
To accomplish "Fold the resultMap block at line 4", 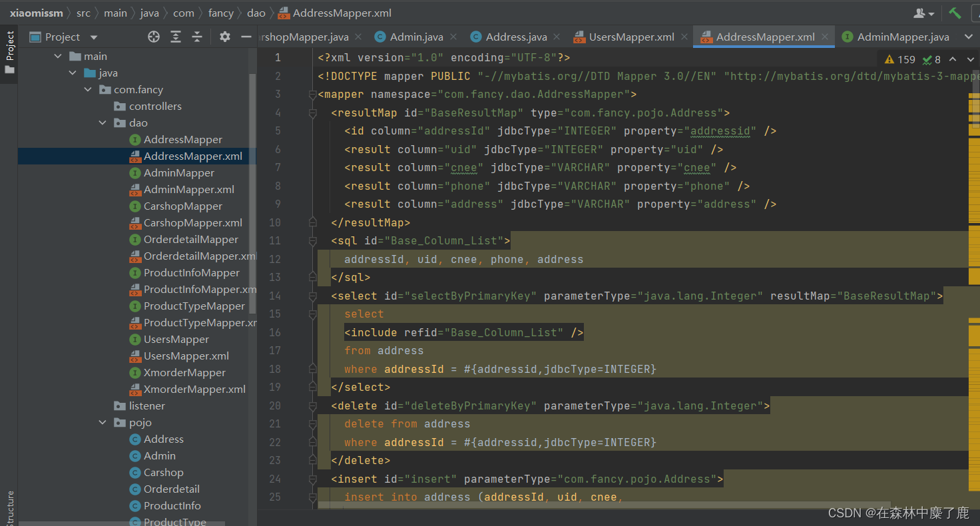I will point(313,113).
